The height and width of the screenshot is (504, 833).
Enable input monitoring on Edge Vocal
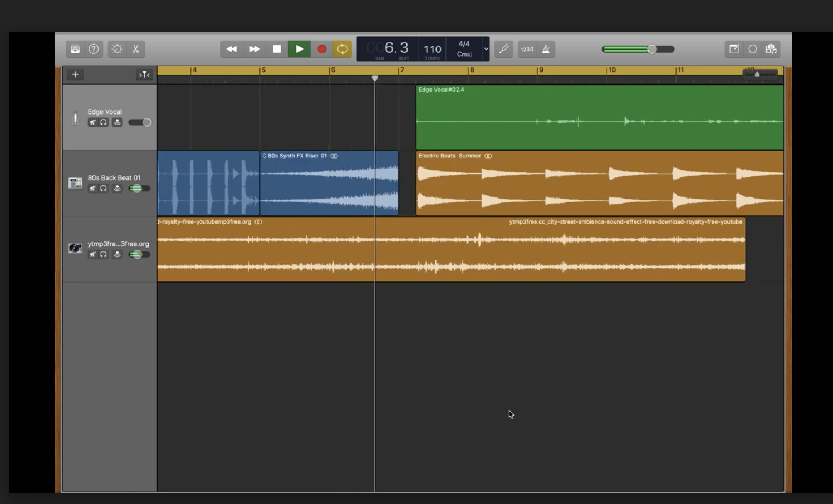(117, 122)
